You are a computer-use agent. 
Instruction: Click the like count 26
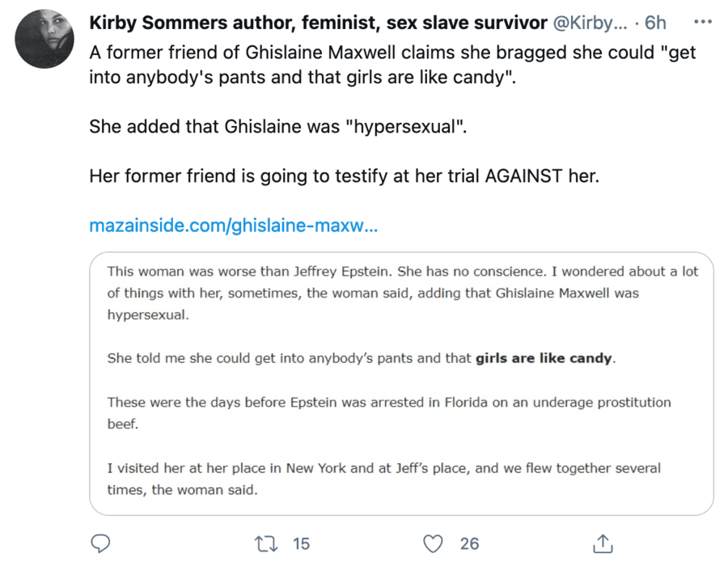(469, 543)
